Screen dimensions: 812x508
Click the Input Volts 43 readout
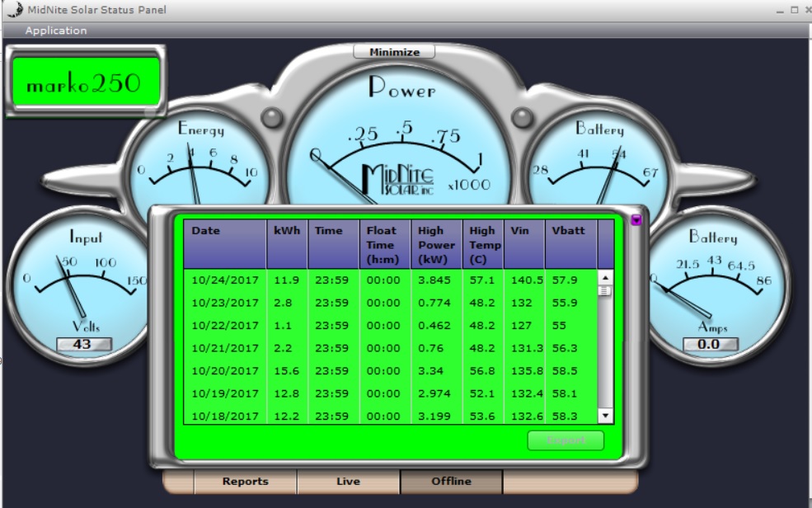coord(83,345)
